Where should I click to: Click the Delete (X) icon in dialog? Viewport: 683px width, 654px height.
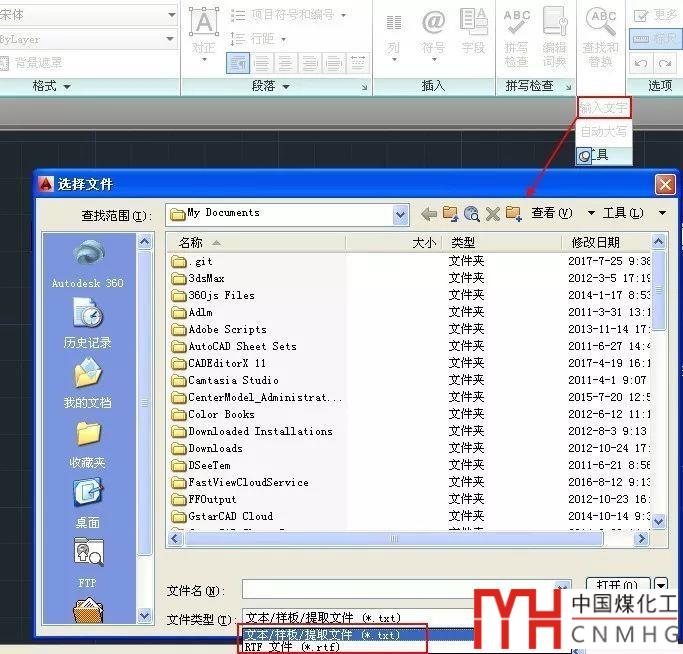click(493, 214)
